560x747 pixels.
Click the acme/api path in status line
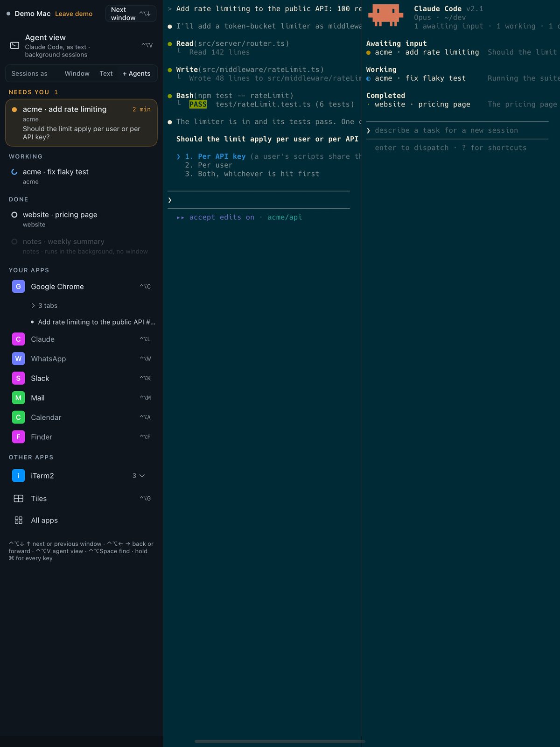pos(285,217)
